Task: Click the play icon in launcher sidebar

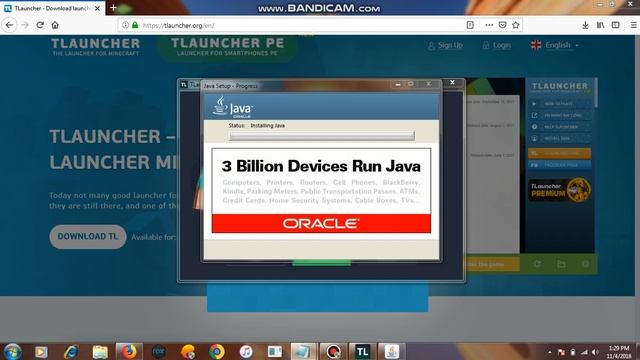Action: (x=534, y=104)
